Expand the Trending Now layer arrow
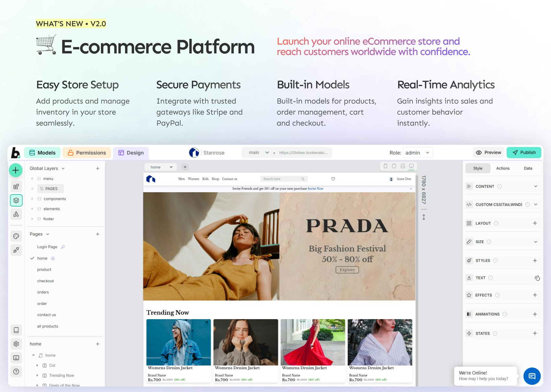Image resolution: width=551 pixels, height=392 pixels. pos(38,375)
